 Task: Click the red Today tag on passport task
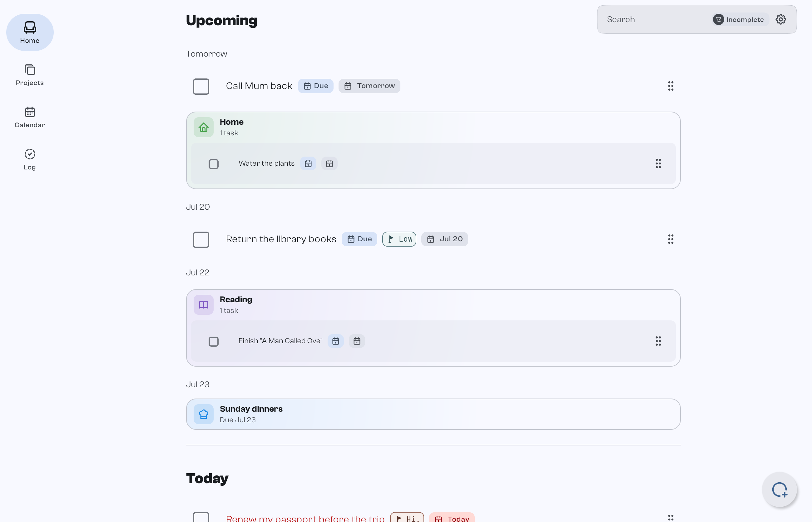tap(452, 517)
